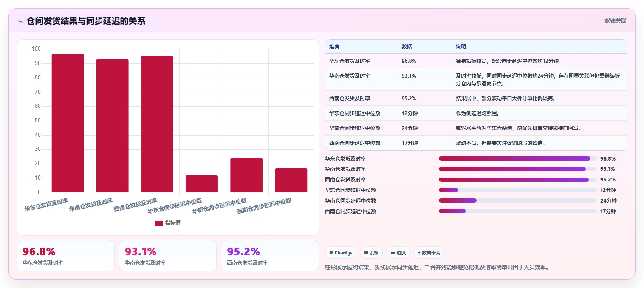Click the 华东仓同步延迟中位数 chart bar
This screenshot has height=288, width=644.
pyautogui.click(x=202, y=184)
